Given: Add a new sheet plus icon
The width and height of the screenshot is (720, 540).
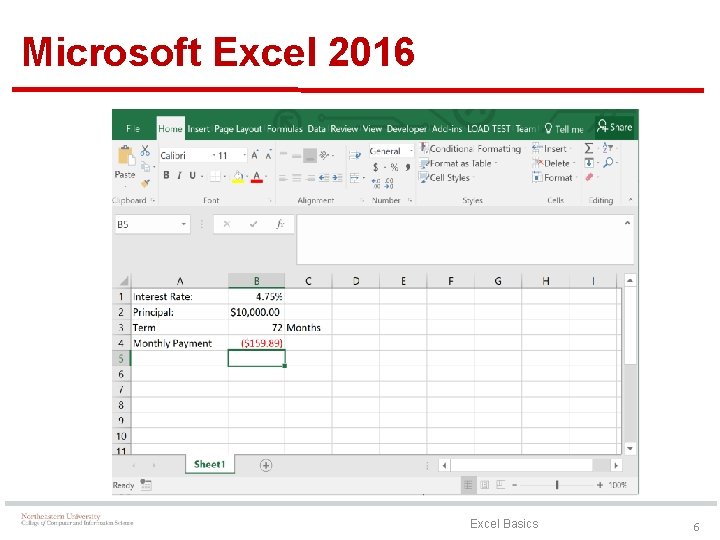Looking at the screenshot, I should [x=266, y=465].
